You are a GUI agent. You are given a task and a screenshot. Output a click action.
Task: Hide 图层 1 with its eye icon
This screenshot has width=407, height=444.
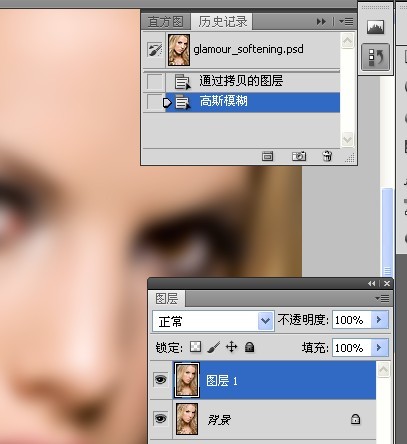coord(161,380)
